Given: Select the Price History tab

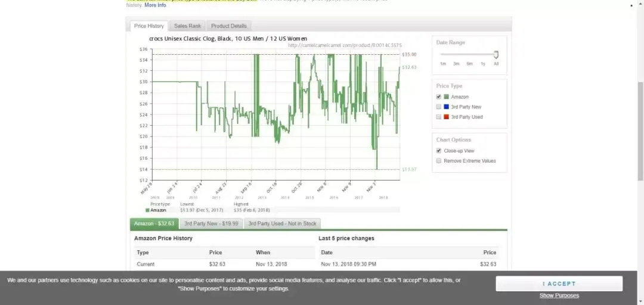Looking at the screenshot, I should pyautogui.click(x=148, y=26).
